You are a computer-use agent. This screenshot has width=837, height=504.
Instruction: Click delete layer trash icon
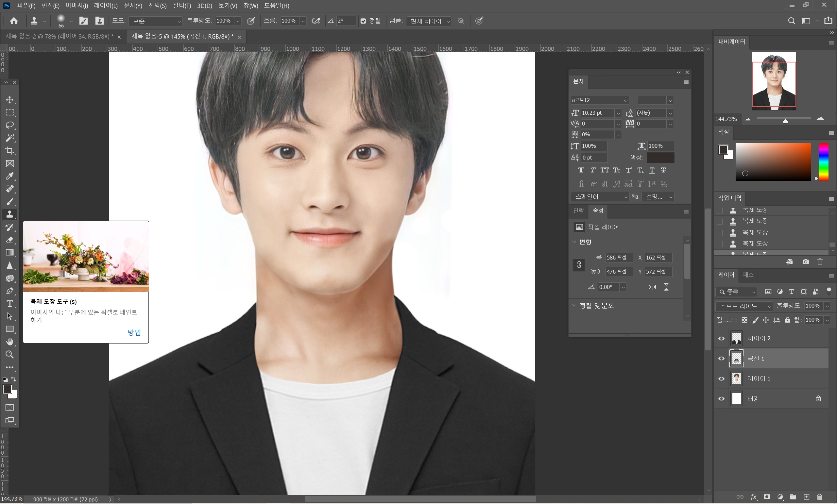pos(819,497)
